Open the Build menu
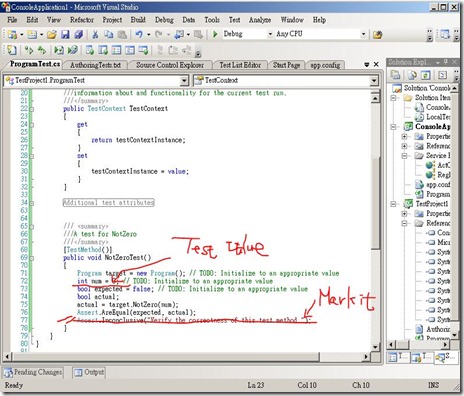 coord(138,20)
